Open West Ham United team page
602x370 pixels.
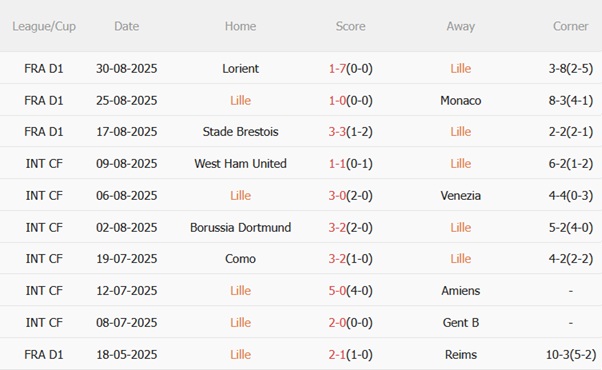tap(240, 164)
